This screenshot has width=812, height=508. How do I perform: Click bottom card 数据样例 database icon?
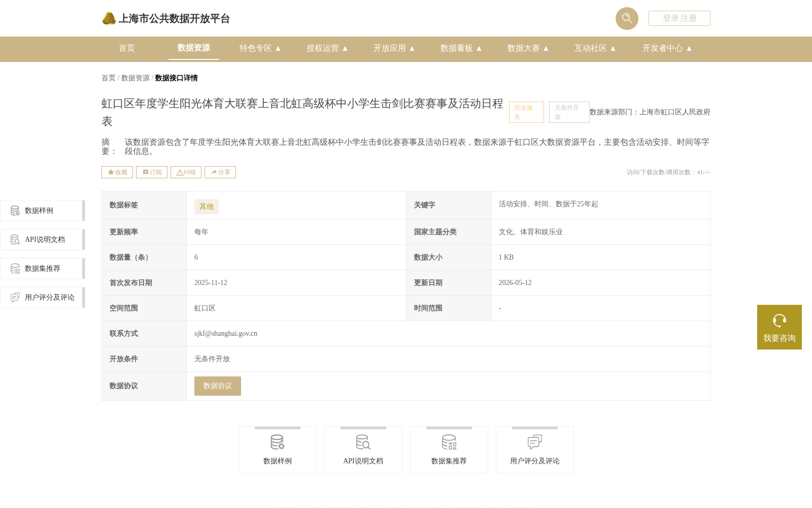point(278,442)
